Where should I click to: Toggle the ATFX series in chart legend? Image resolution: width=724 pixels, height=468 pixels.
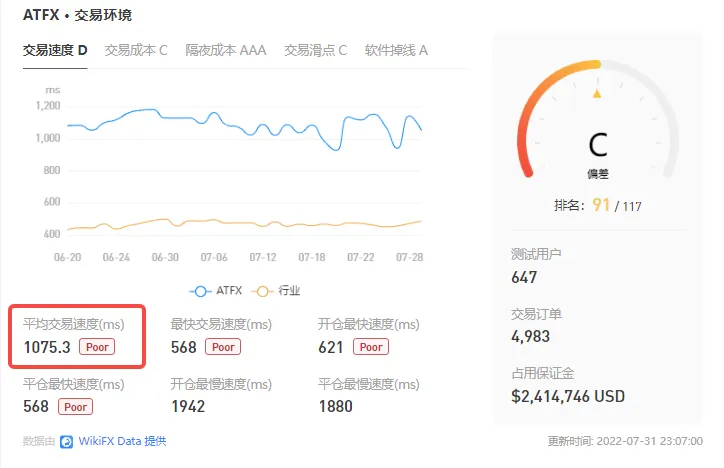(x=216, y=291)
